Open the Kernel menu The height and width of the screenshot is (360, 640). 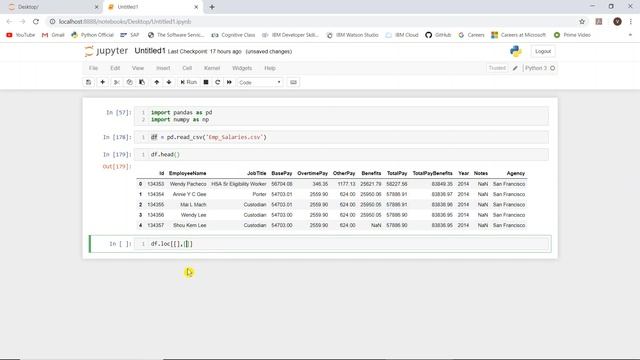click(x=212, y=68)
